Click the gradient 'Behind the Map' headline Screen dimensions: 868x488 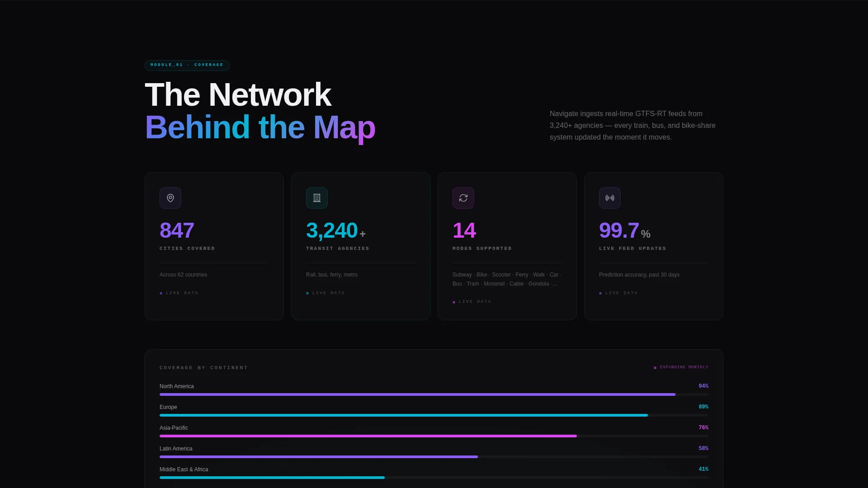(x=260, y=127)
